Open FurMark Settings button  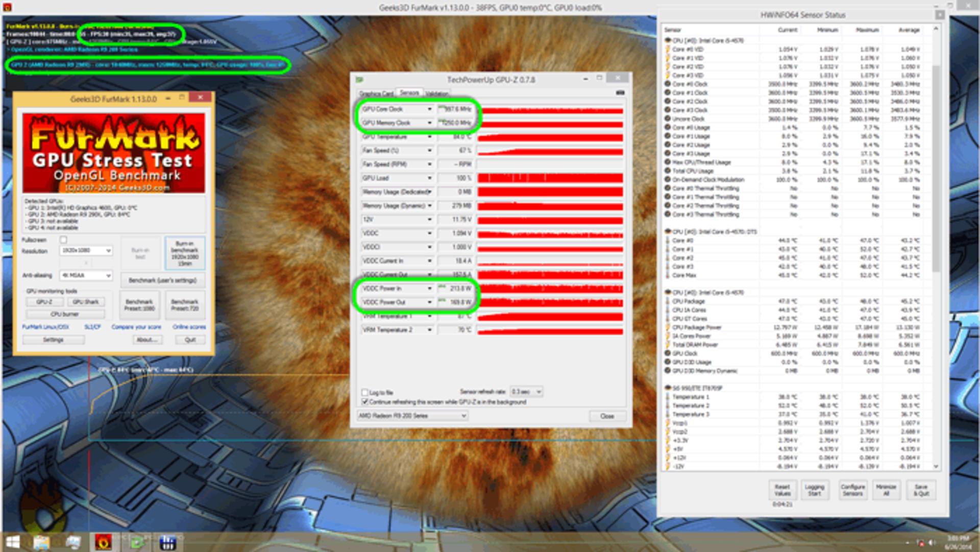pos(53,340)
